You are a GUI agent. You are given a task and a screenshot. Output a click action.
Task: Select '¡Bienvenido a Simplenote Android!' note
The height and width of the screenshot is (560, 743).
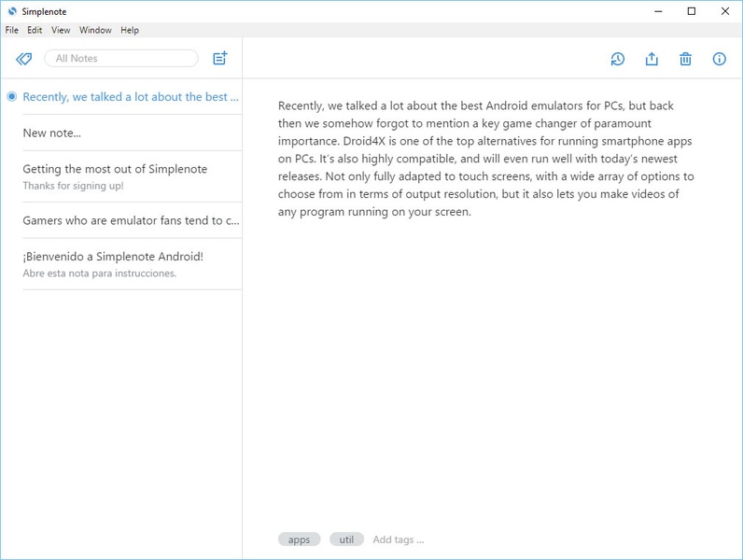(x=133, y=264)
